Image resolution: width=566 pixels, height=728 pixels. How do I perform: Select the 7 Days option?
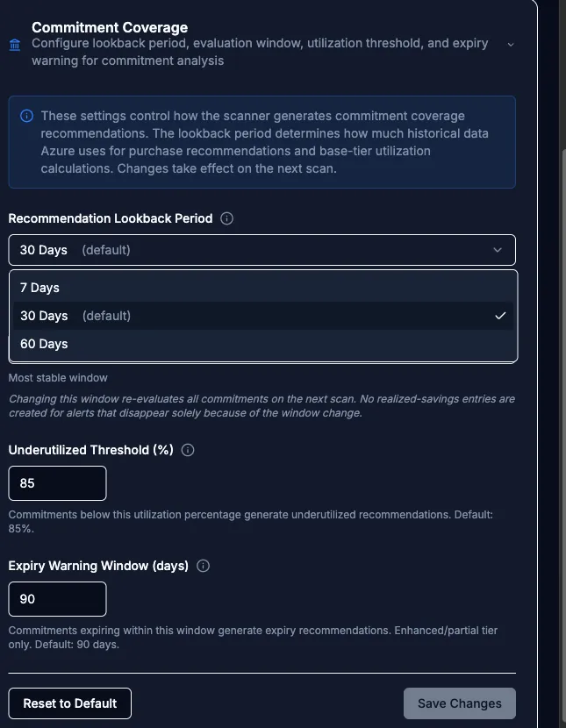[263, 288]
